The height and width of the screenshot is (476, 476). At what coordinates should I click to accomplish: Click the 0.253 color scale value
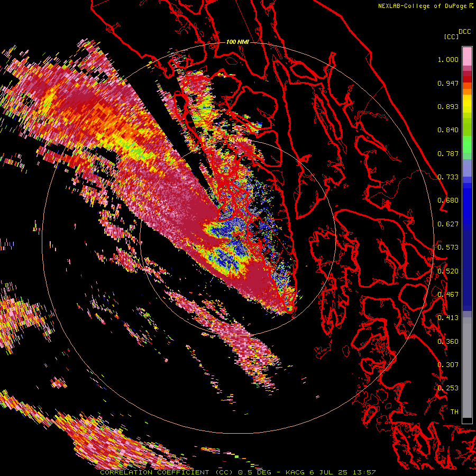tap(448, 388)
